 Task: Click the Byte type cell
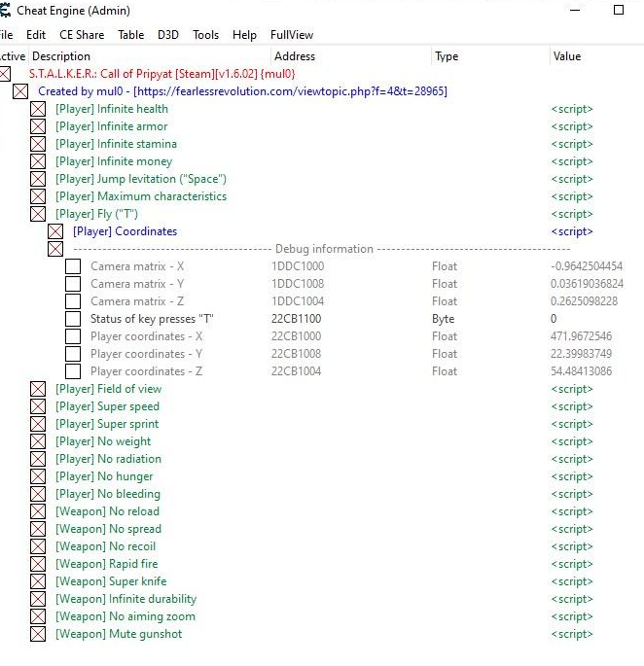pos(444,319)
